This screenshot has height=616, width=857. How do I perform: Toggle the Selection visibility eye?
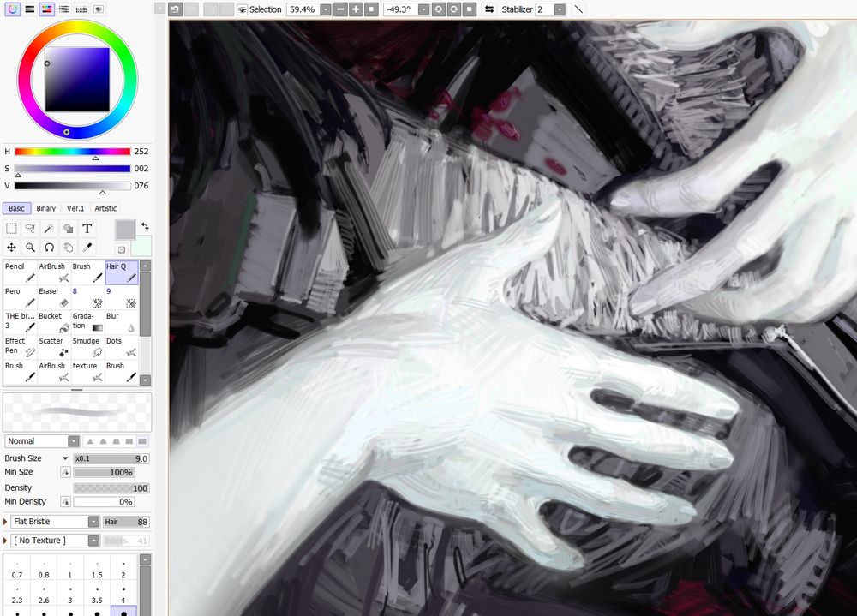click(243, 9)
